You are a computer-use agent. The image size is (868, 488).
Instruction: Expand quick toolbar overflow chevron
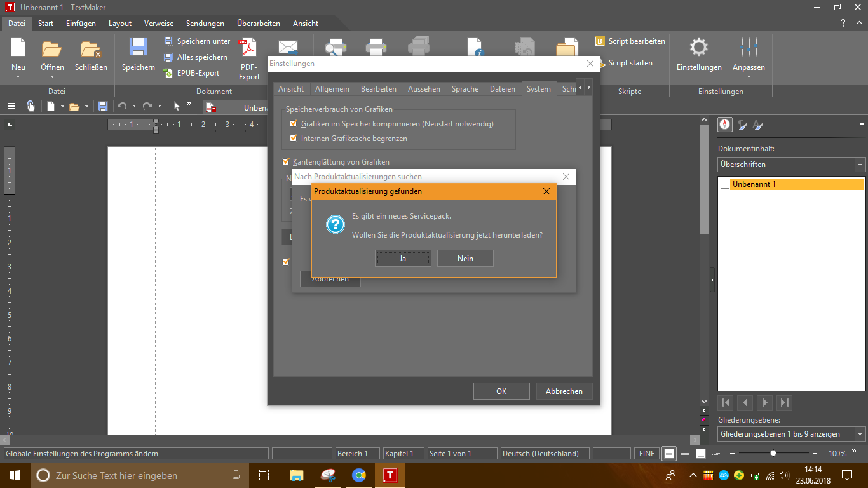click(x=189, y=104)
